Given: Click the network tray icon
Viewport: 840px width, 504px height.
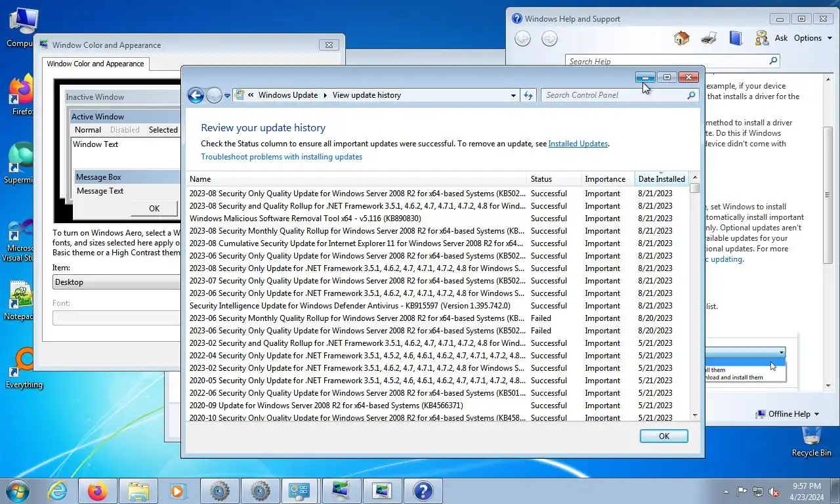Looking at the screenshot, I should click(758, 492).
